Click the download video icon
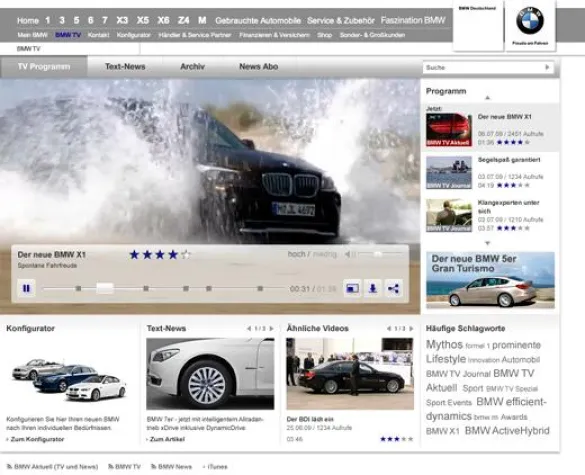 [x=372, y=288]
